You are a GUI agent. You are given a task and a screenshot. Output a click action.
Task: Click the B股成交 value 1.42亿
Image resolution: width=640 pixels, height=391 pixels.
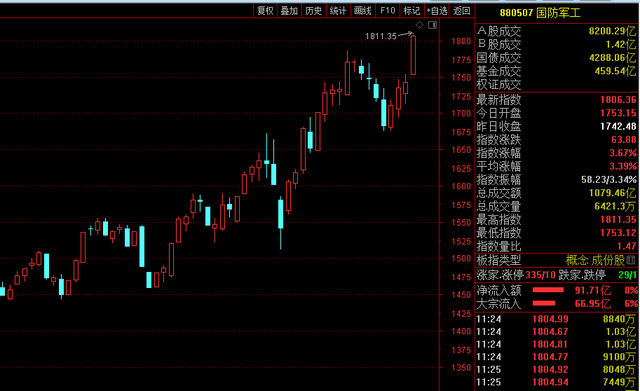tap(621, 44)
